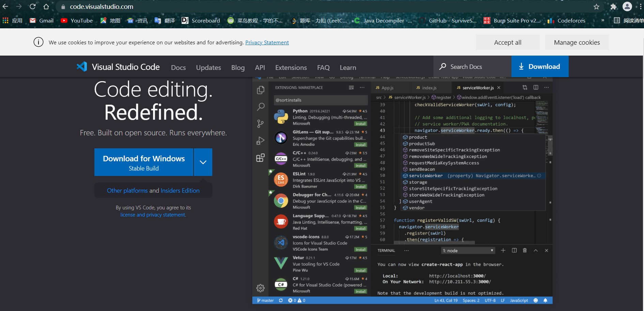The height and width of the screenshot is (311, 644).
Task: Open the Other platforms link
Action: [x=127, y=190]
